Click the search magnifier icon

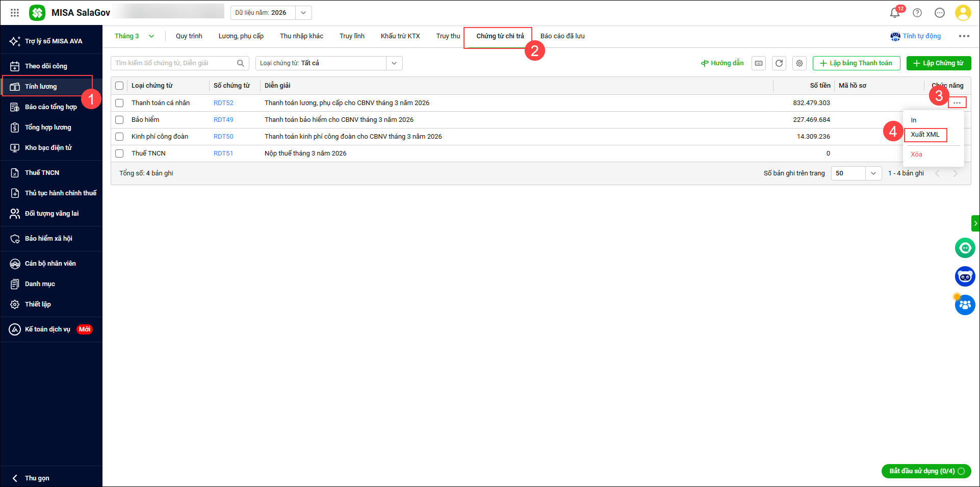pyautogui.click(x=241, y=63)
